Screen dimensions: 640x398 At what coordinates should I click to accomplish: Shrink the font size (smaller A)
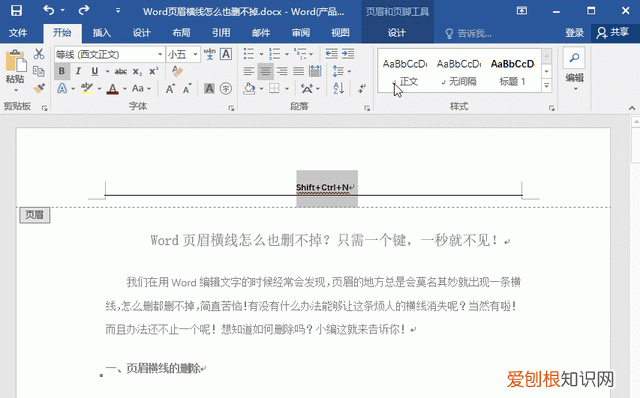pyautogui.click(x=187, y=88)
